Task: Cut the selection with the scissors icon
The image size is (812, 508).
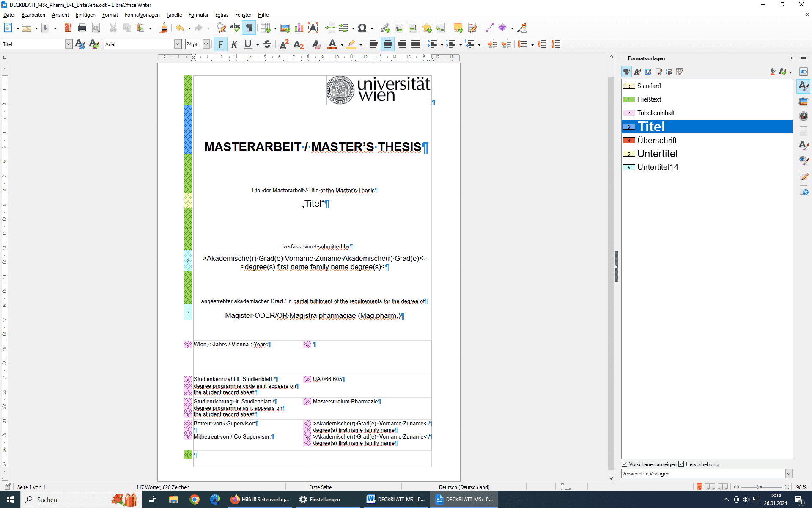Action: [x=113, y=28]
